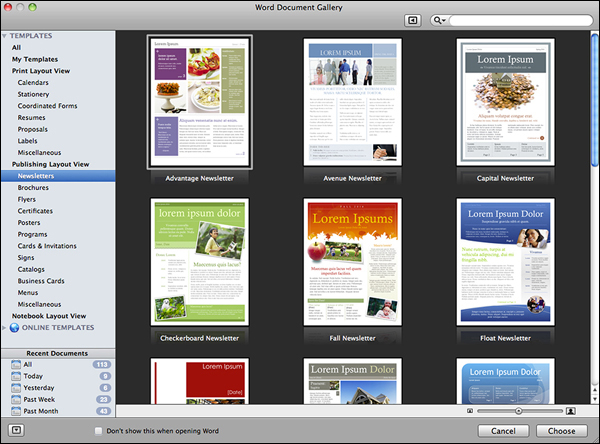This screenshot has height=444, width=600.
Task: Open Business Cards category
Action: pos(41,281)
